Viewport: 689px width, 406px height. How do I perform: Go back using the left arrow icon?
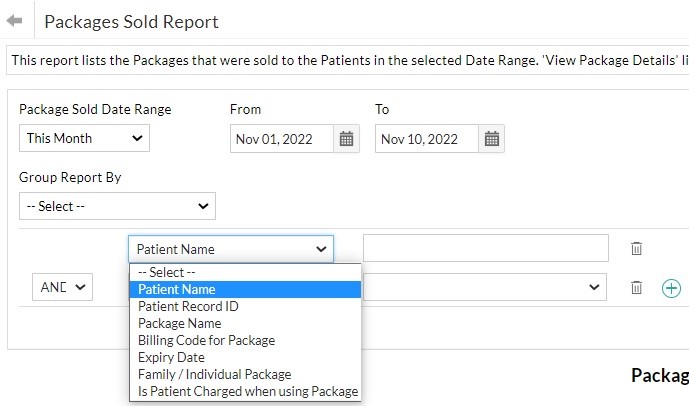(15, 20)
